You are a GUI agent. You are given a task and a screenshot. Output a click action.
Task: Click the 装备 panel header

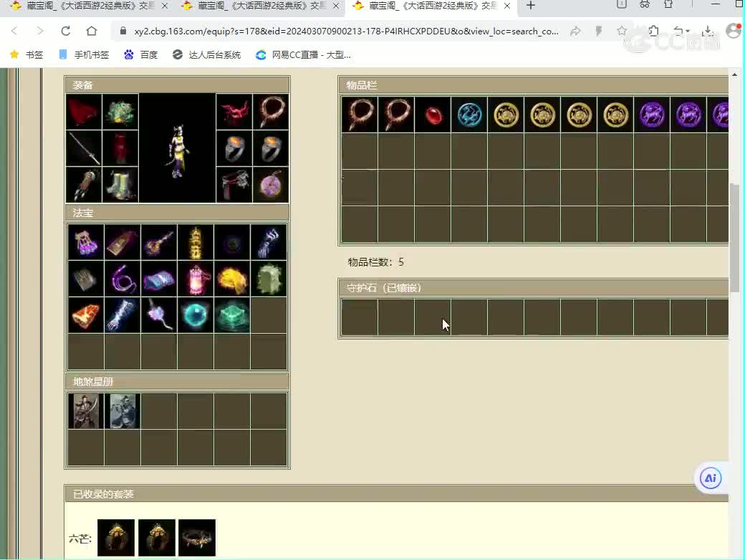(177, 85)
